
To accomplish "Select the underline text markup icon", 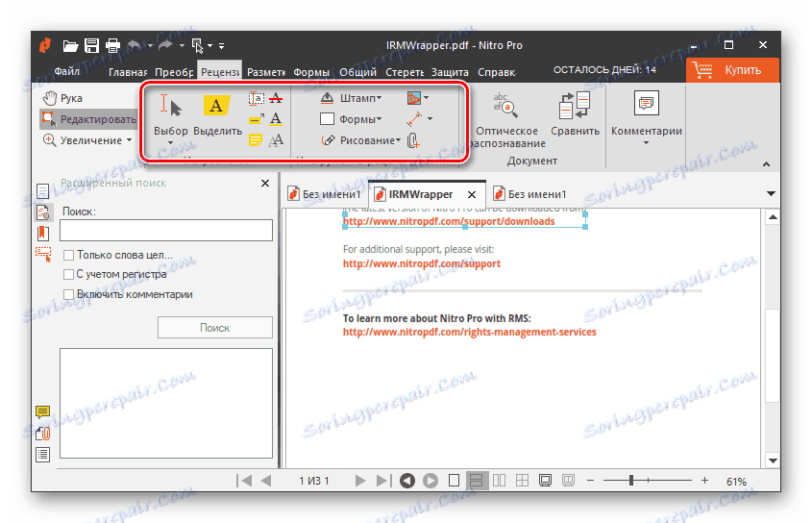I will 276,119.
